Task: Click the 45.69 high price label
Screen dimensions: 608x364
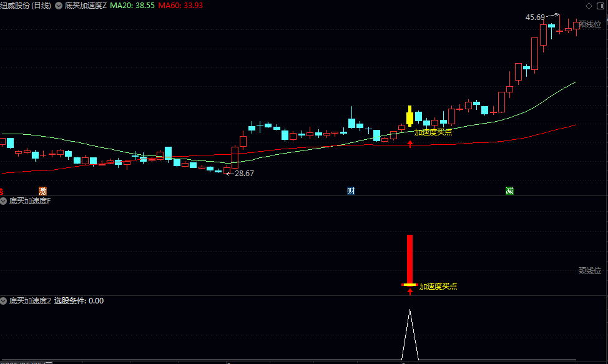Action: pos(535,17)
